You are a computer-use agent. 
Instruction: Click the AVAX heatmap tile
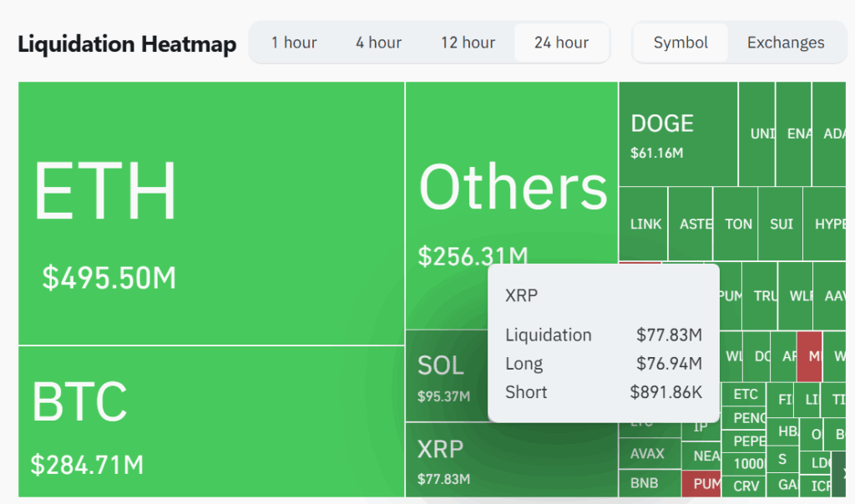coord(650,453)
